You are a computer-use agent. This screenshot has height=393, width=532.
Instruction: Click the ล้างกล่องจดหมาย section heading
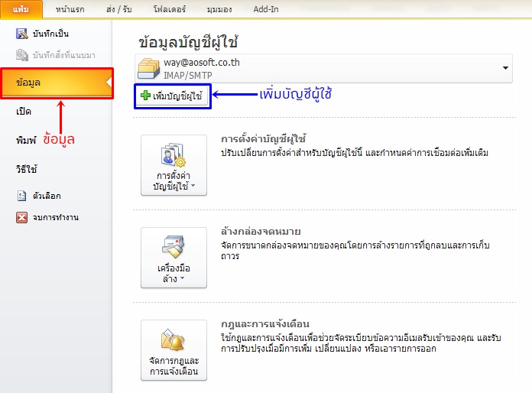(261, 232)
